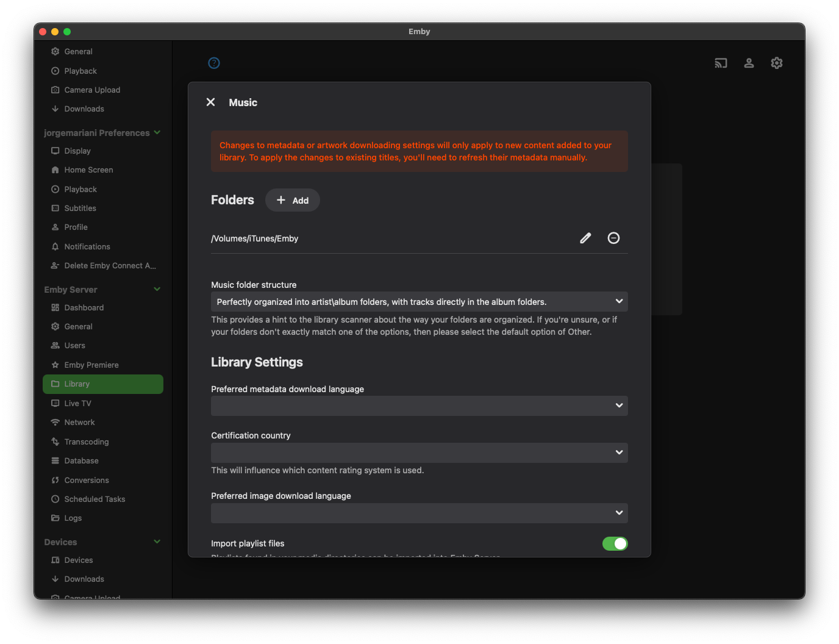Open Preferred image download language dropdown
This screenshot has height=644, width=839.
[x=419, y=513]
